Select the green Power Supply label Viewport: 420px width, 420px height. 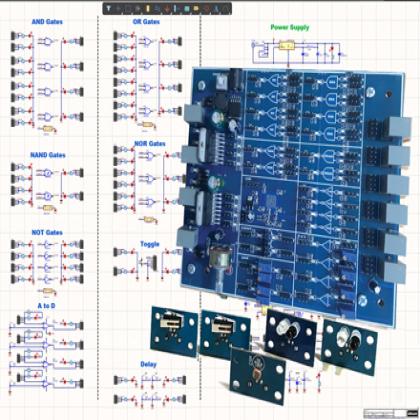[290, 27]
